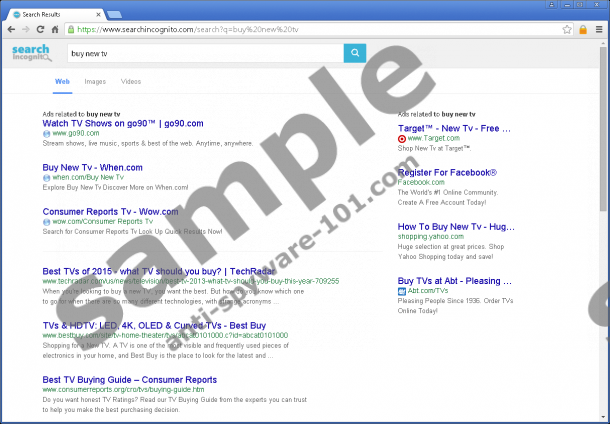Click the Search Incognito logo
The width and height of the screenshot is (610, 424).
coord(30,54)
